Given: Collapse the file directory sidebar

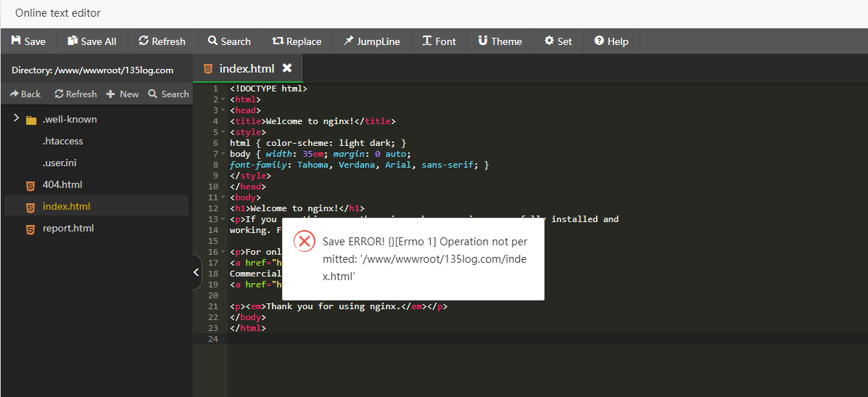Looking at the screenshot, I should click(197, 272).
